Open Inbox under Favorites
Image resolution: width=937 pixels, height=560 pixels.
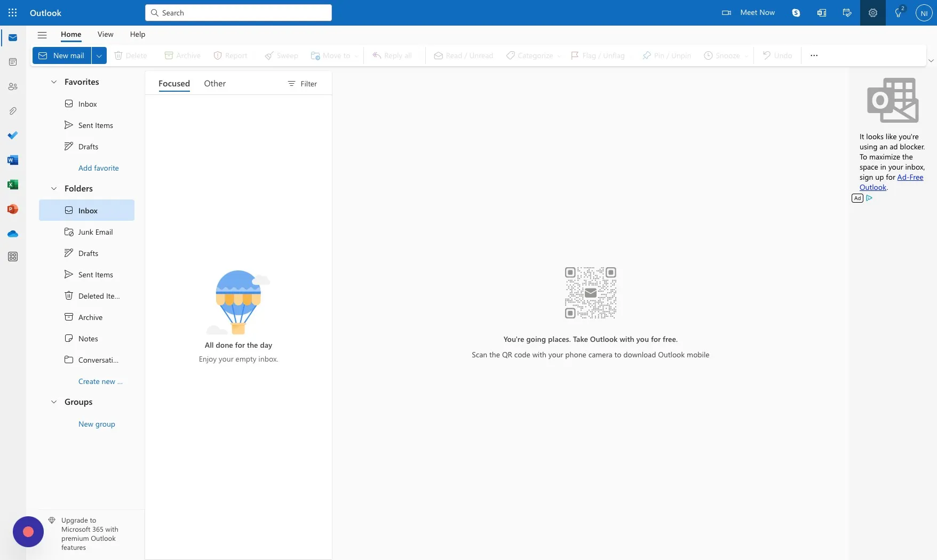point(86,104)
